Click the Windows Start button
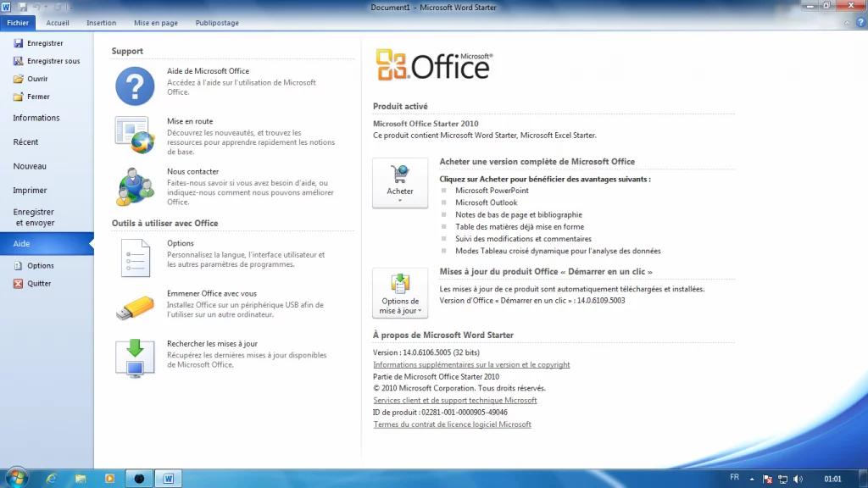Screen dimensions: 868x488 point(17,478)
